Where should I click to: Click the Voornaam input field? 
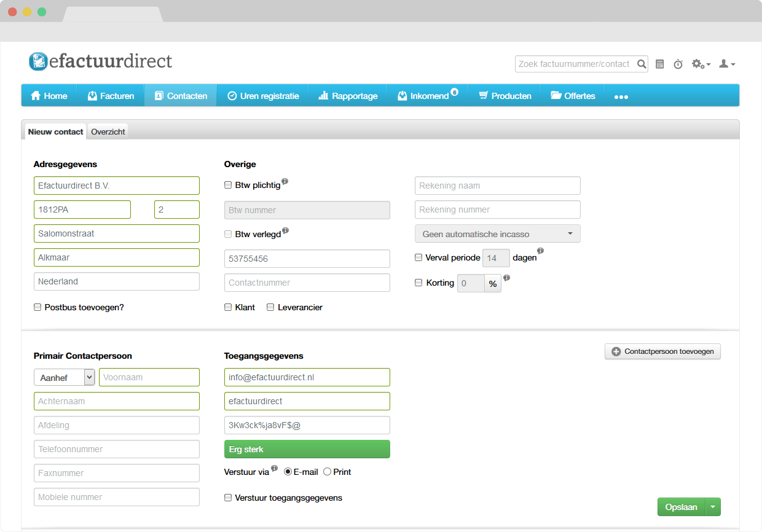(x=149, y=377)
